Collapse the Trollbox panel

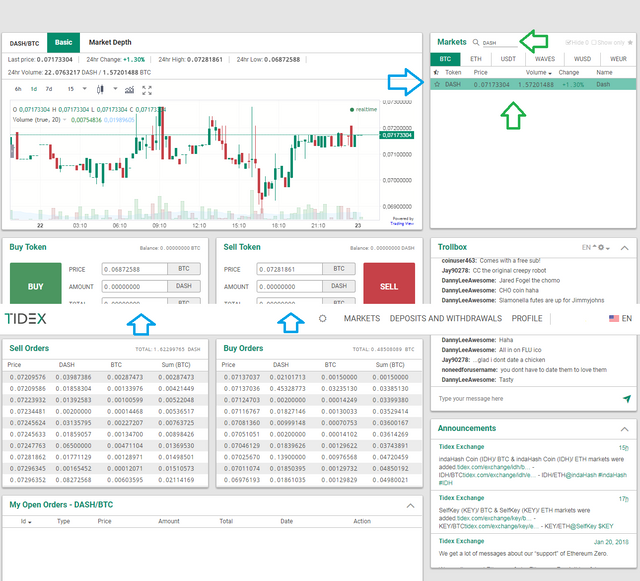pyautogui.click(x=624, y=248)
